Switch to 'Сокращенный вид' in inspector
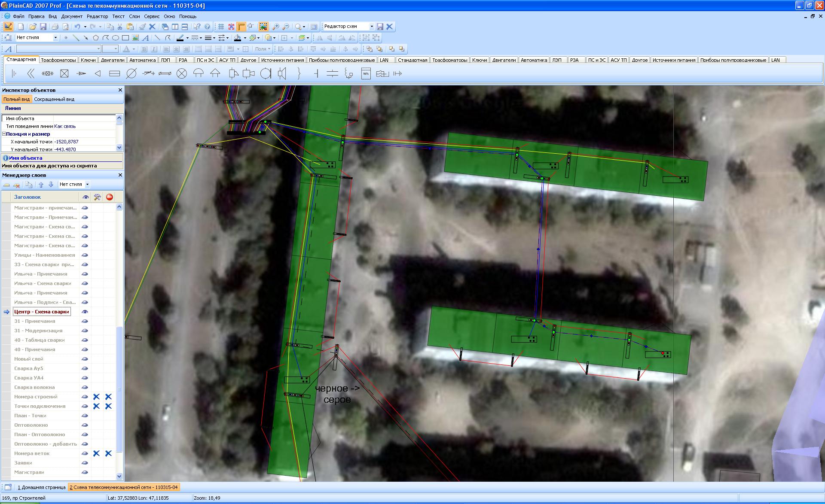This screenshot has height=504, width=825. coord(54,99)
